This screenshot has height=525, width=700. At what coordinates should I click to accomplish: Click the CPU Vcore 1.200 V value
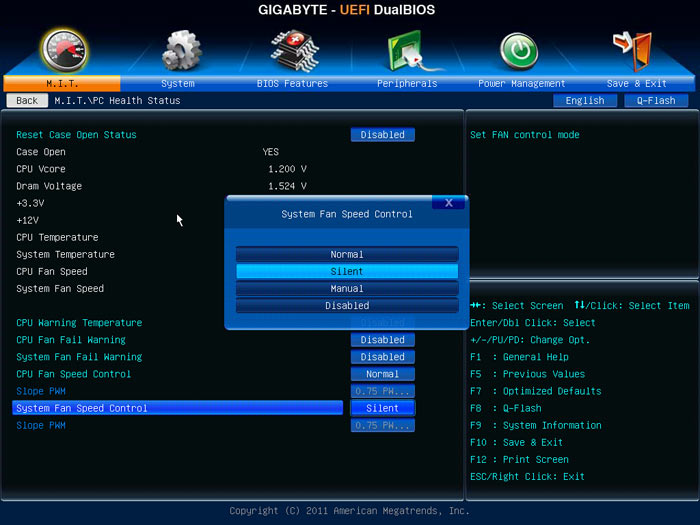(287, 169)
